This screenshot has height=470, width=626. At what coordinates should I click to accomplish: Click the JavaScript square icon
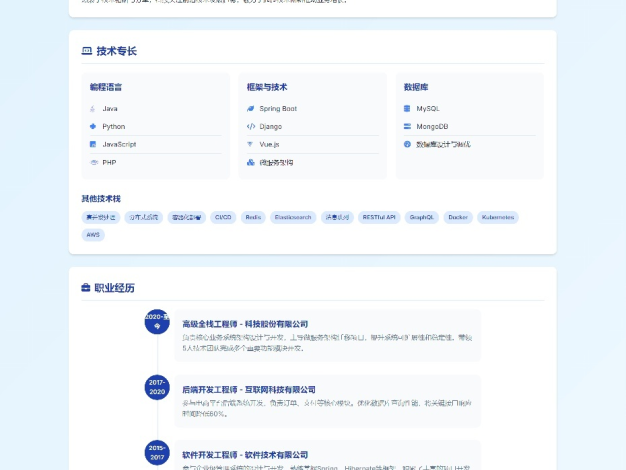tap(93, 144)
